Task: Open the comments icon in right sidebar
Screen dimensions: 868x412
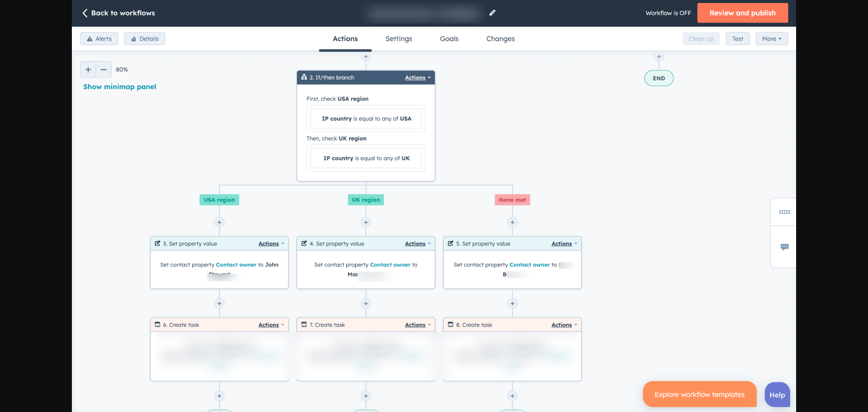Action: 784,247
